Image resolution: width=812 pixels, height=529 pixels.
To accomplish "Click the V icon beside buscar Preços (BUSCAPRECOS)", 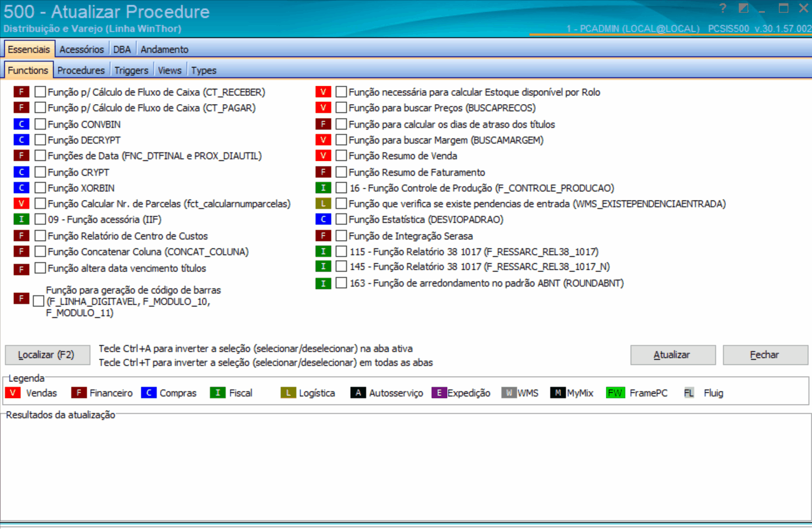I will 323,108.
